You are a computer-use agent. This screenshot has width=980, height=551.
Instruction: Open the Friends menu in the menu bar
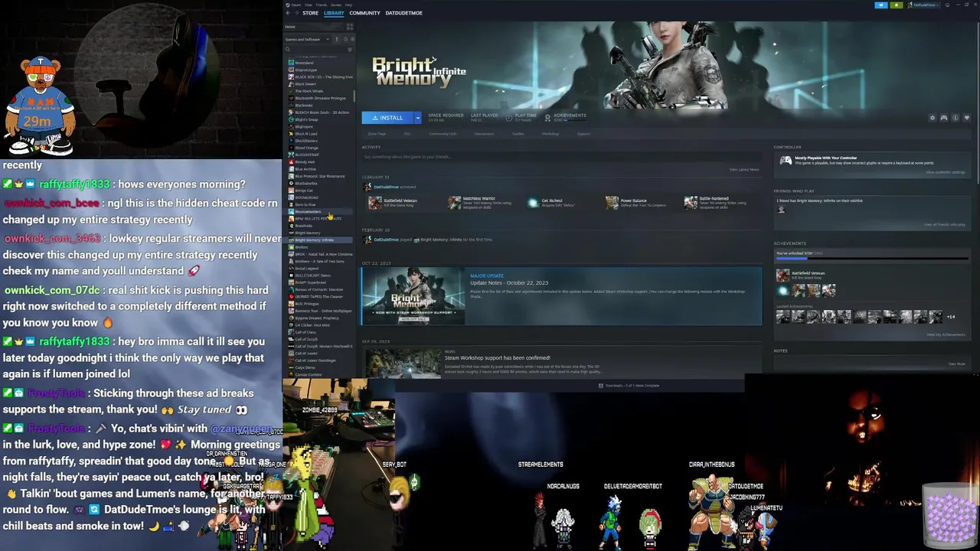(321, 5)
